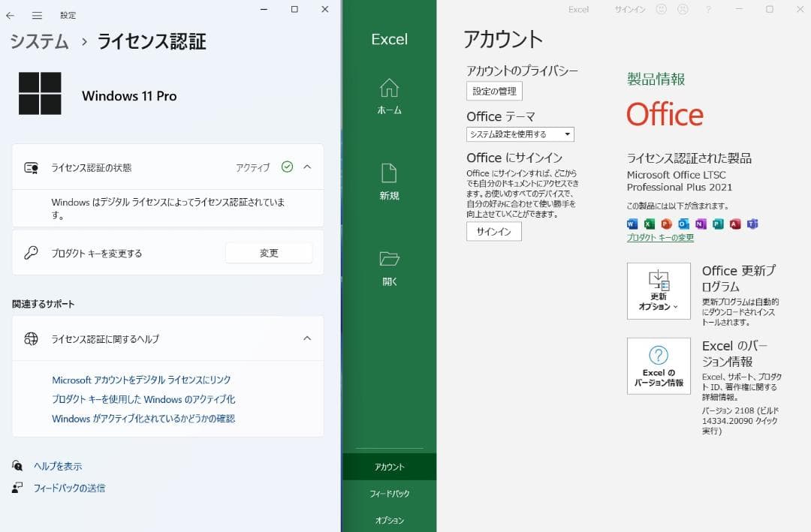The image size is (811, 532).
Task: Select the アカウント tab in Excel sidebar
Action: [x=389, y=467]
